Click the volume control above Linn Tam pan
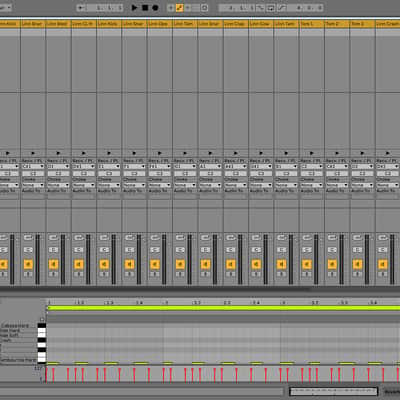Image resolution: width=400 pixels, height=400 pixels. 281,238
